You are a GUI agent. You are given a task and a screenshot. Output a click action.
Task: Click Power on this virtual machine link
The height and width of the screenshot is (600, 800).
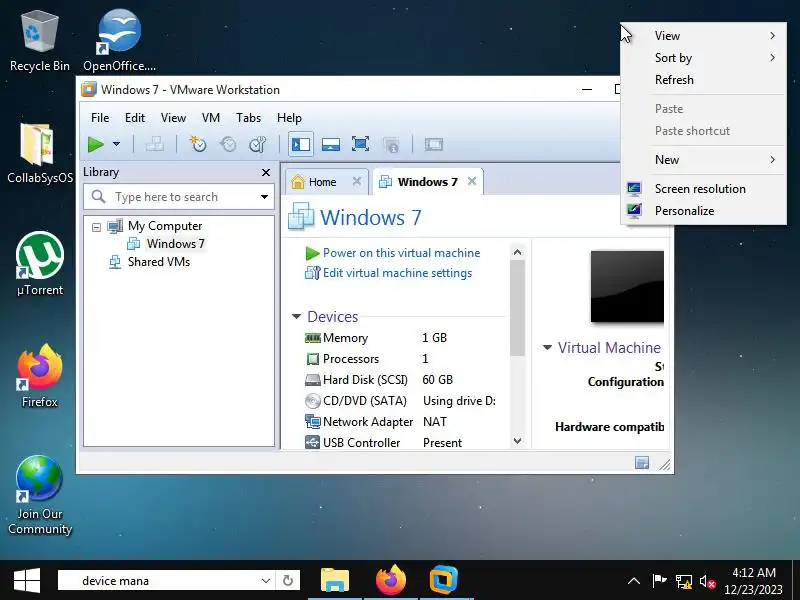[402, 253]
